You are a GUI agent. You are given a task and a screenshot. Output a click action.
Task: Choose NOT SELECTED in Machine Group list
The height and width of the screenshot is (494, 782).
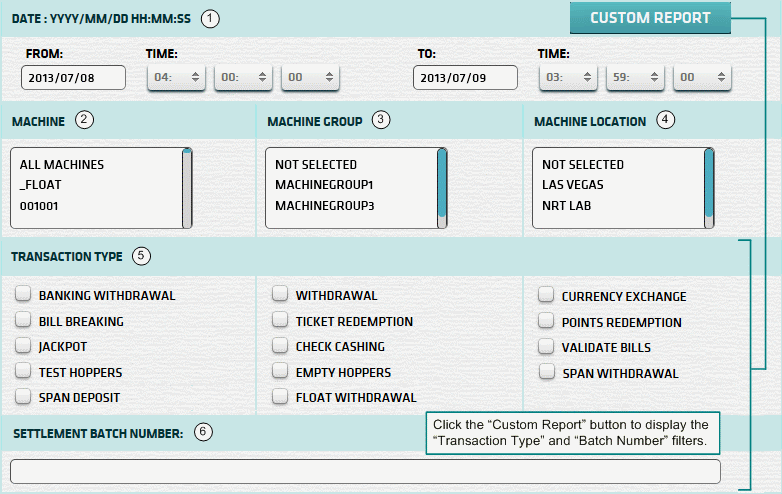pos(316,165)
